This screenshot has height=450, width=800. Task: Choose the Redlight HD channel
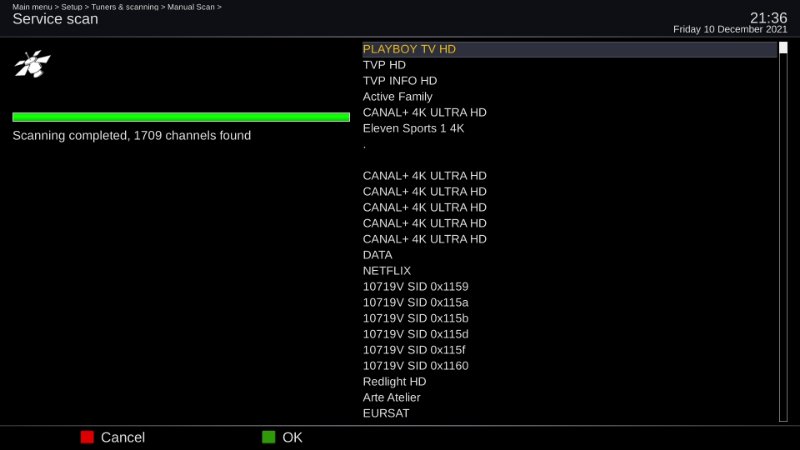click(x=569, y=381)
